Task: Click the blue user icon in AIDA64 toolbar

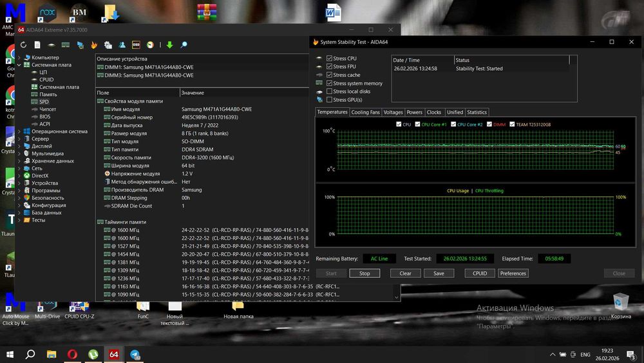Action: (x=122, y=44)
